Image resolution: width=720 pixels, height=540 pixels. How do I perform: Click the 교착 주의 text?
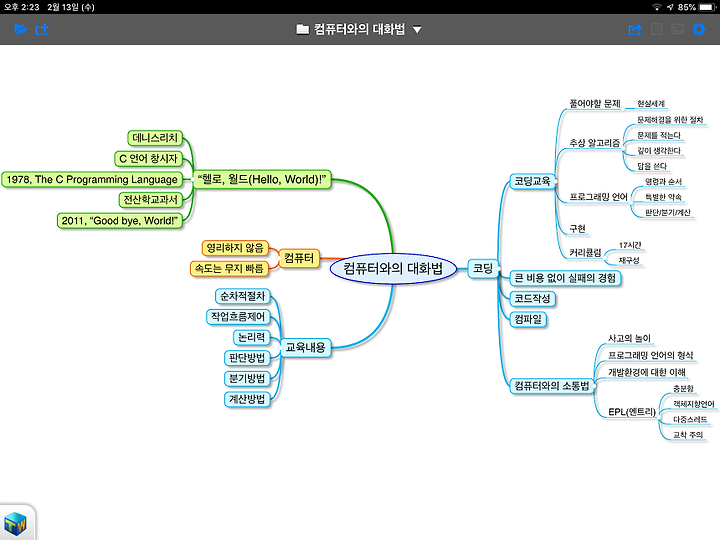click(x=688, y=435)
